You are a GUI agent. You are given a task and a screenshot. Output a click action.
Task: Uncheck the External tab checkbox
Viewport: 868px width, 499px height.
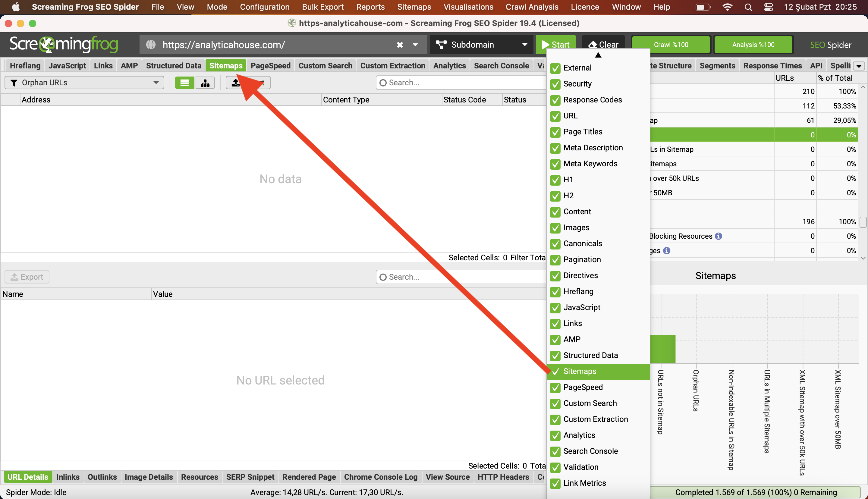pos(555,68)
